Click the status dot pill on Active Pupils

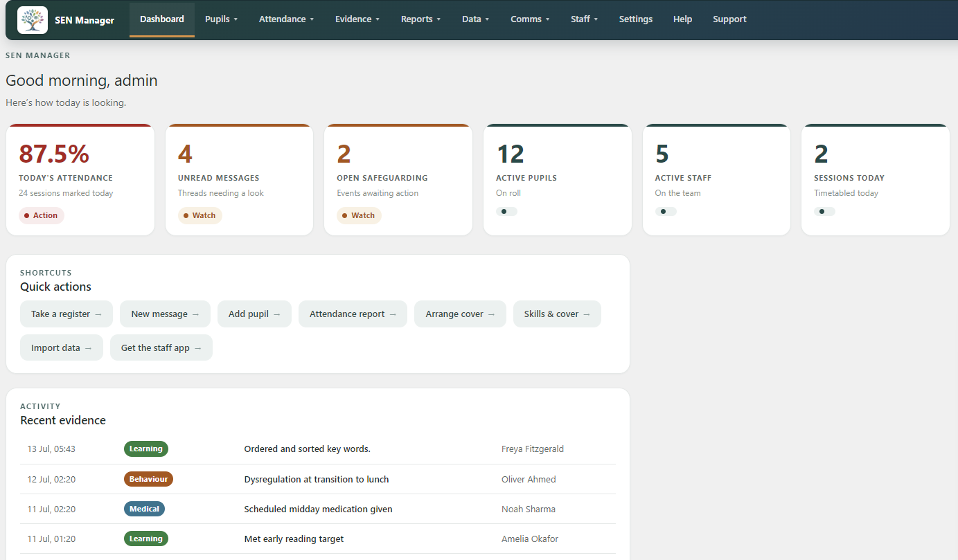coord(506,211)
